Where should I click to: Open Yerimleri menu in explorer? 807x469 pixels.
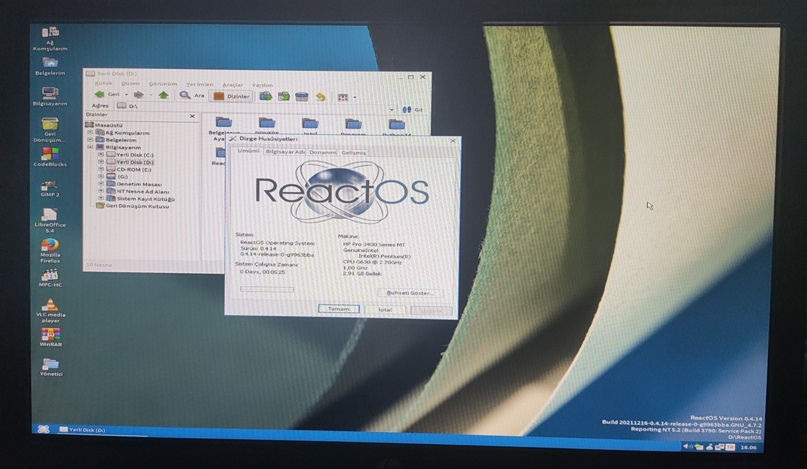pyautogui.click(x=200, y=84)
